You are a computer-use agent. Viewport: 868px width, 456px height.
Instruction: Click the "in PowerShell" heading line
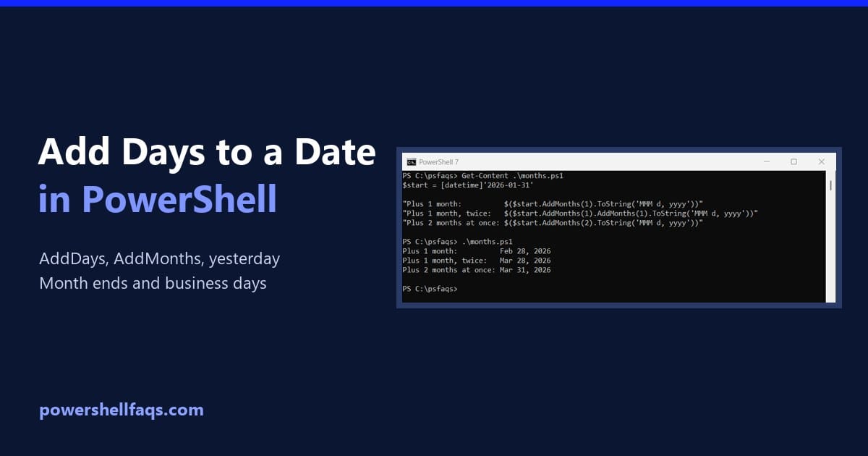(158, 199)
